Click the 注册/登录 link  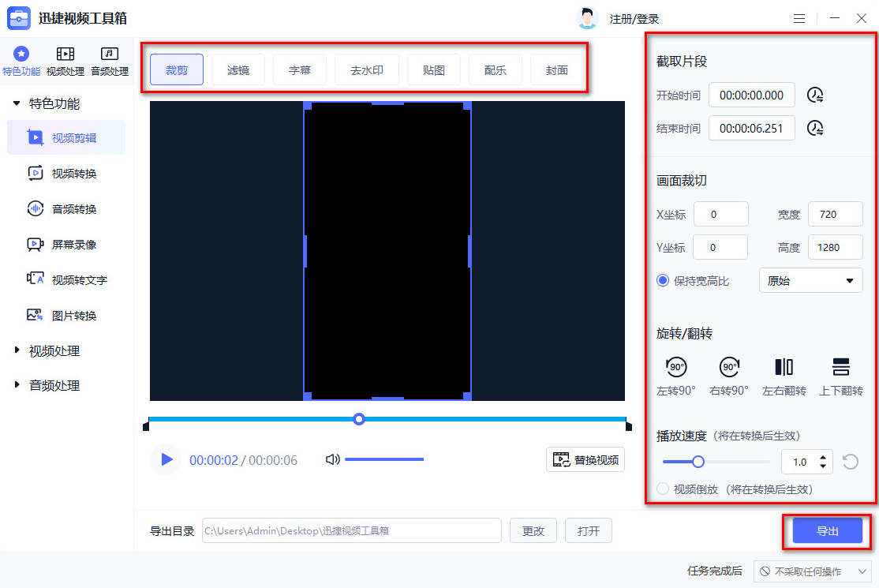click(x=634, y=19)
